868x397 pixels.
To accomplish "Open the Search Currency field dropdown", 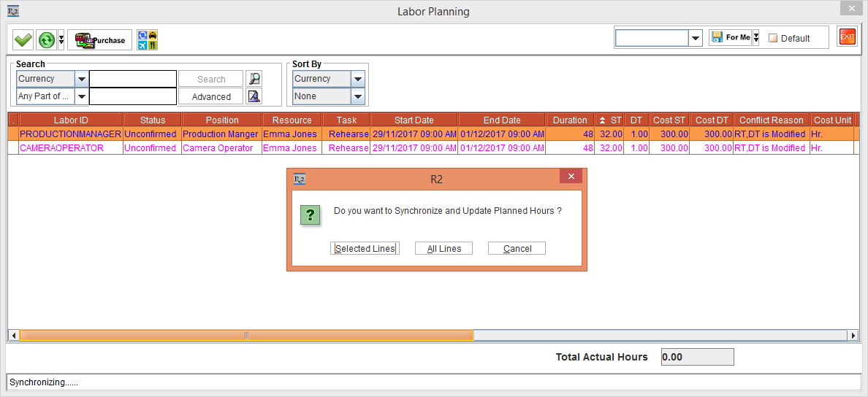I will [81, 79].
